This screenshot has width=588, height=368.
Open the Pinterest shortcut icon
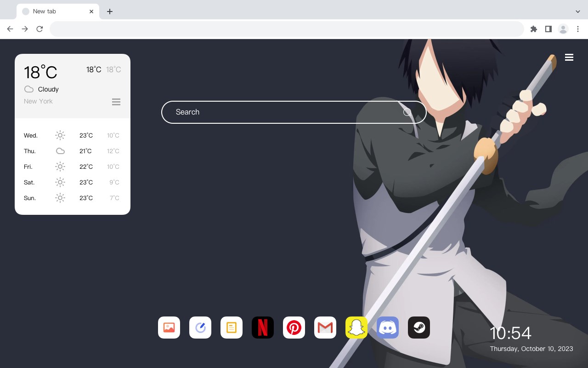click(x=294, y=328)
